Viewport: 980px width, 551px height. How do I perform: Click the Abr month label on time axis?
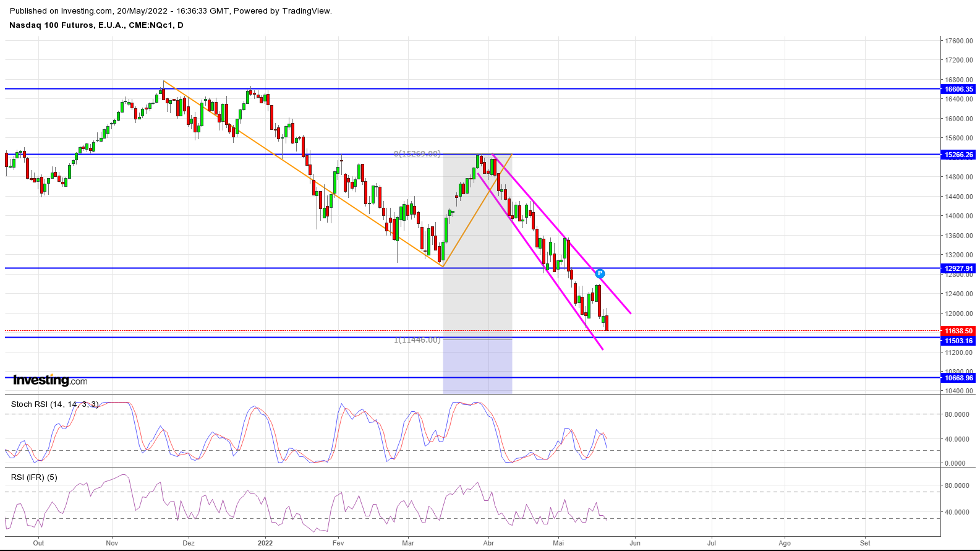point(488,544)
